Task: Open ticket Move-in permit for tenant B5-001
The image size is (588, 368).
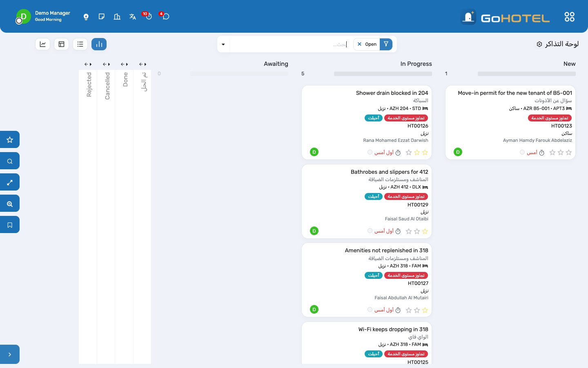Action: click(x=515, y=93)
